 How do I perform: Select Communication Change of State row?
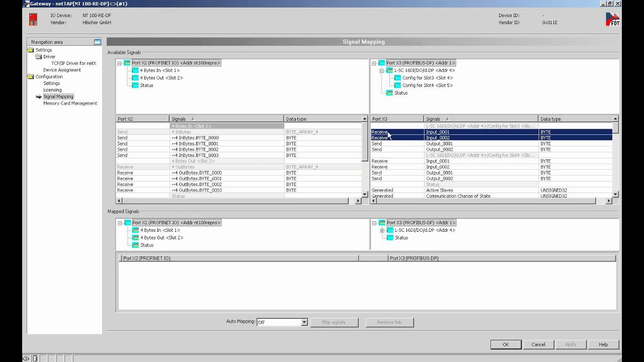(x=492, y=196)
